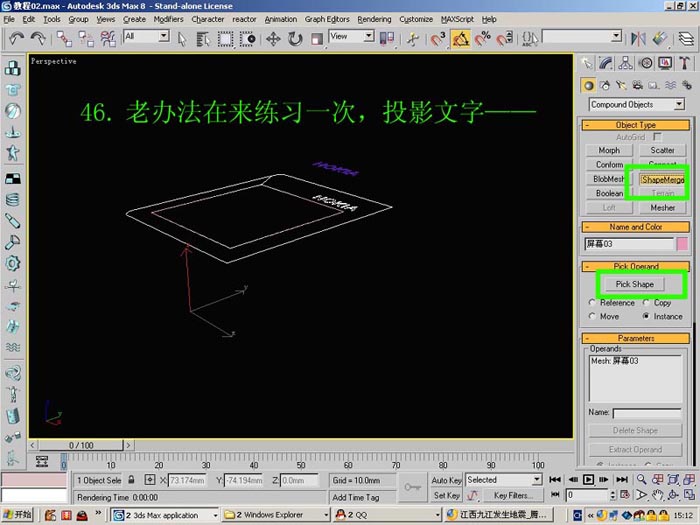This screenshot has width=700, height=525.
Task: Click the Boolean object type button
Action: click(x=609, y=193)
